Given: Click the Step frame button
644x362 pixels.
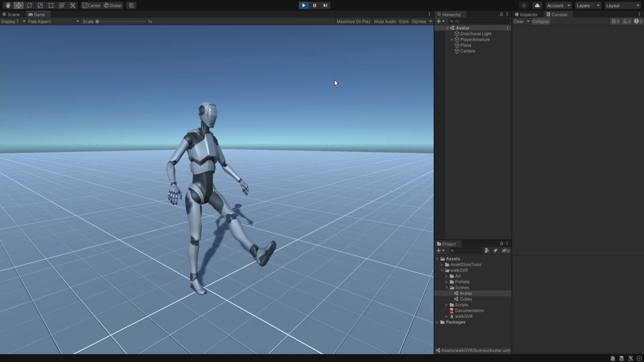Looking at the screenshot, I should pyautogui.click(x=325, y=6).
